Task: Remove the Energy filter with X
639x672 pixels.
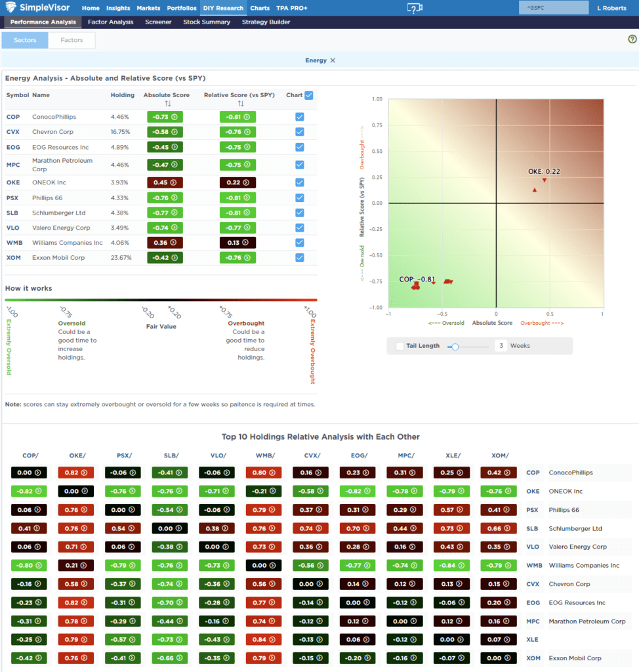Action: [333, 60]
